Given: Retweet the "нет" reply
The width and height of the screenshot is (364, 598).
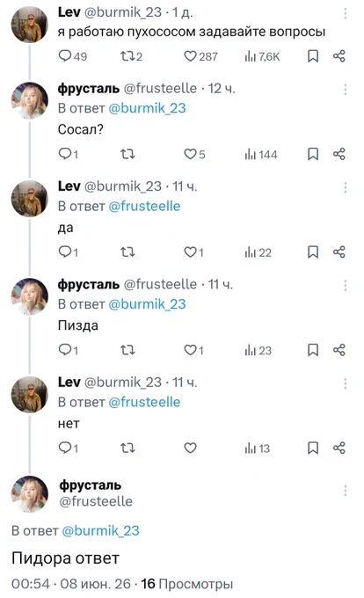Looking at the screenshot, I should point(127,448).
